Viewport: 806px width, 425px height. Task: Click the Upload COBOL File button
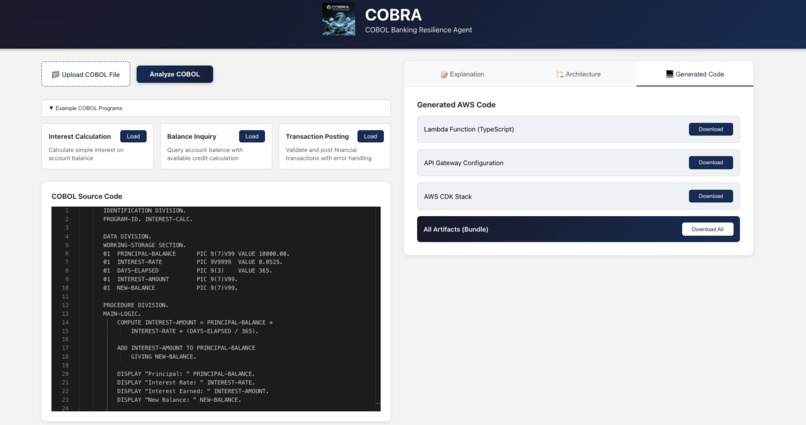point(86,75)
